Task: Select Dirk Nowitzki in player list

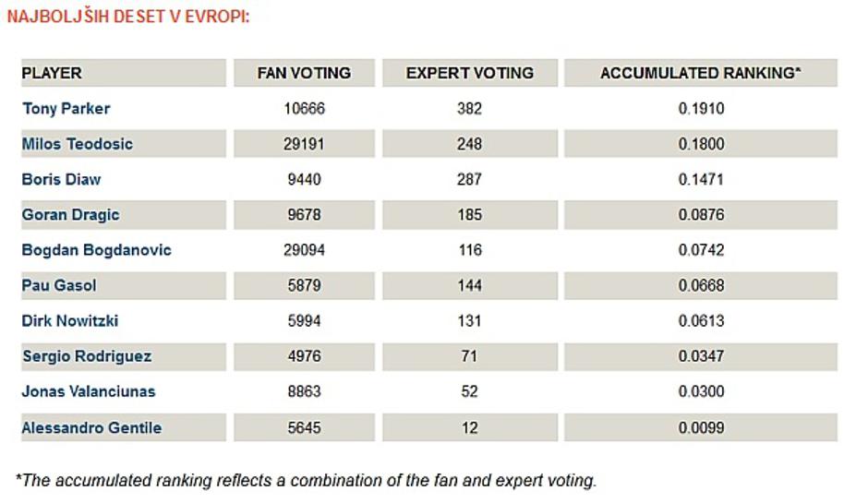Action: (x=70, y=321)
